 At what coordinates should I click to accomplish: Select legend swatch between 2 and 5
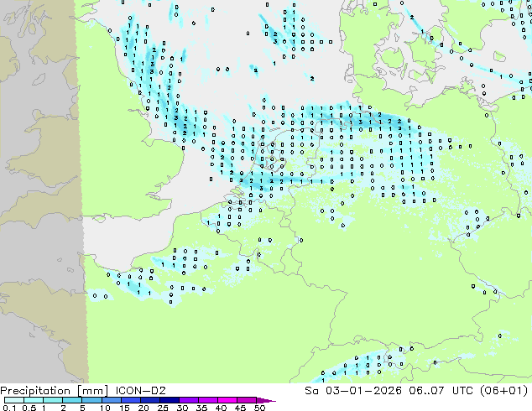click(72, 400)
